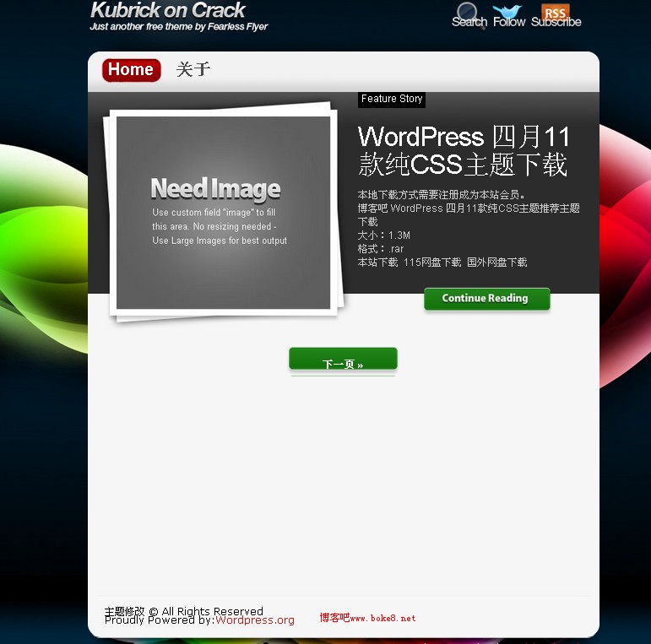
Task: Click the text 大小：1.3M
Action: tap(383, 235)
